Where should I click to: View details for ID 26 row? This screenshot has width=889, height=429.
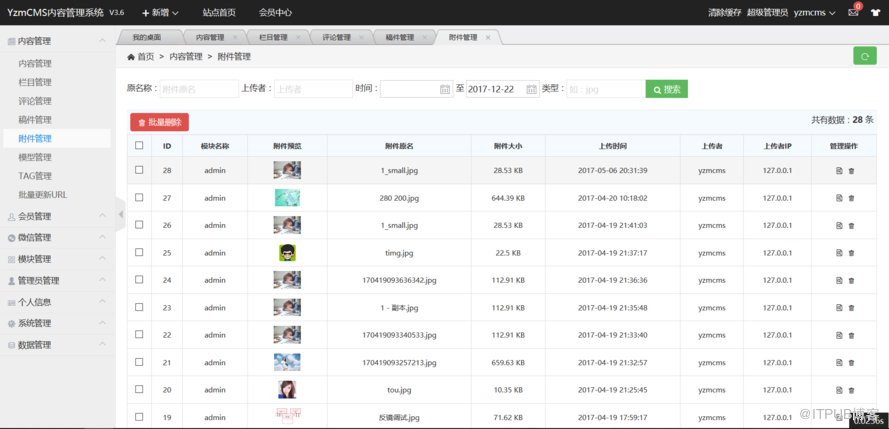click(x=839, y=225)
